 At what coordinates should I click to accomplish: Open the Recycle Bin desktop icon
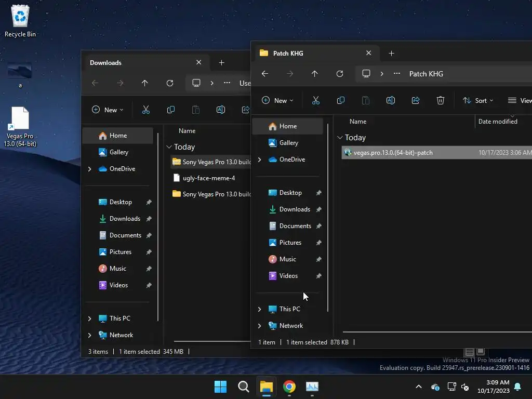point(20,20)
